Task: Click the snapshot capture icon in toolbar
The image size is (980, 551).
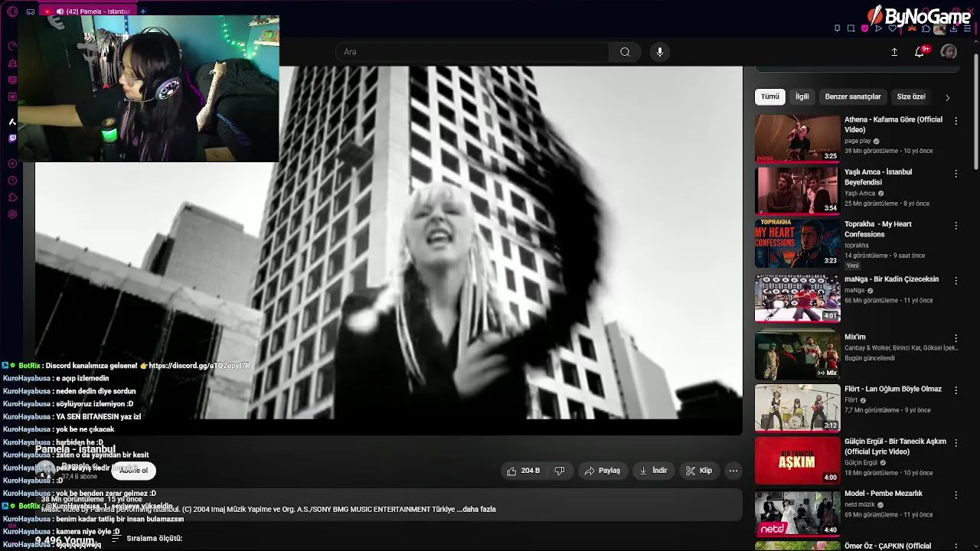Action: (x=851, y=28)
